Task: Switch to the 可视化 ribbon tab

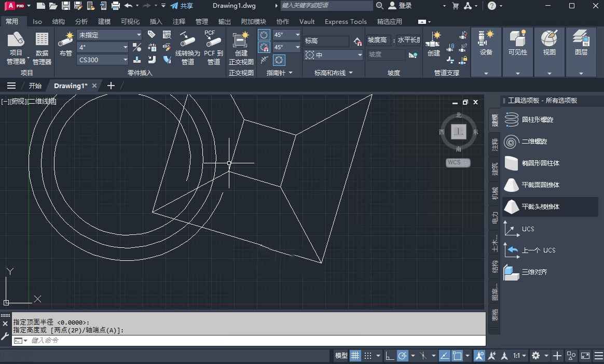Action: [130, 22]
